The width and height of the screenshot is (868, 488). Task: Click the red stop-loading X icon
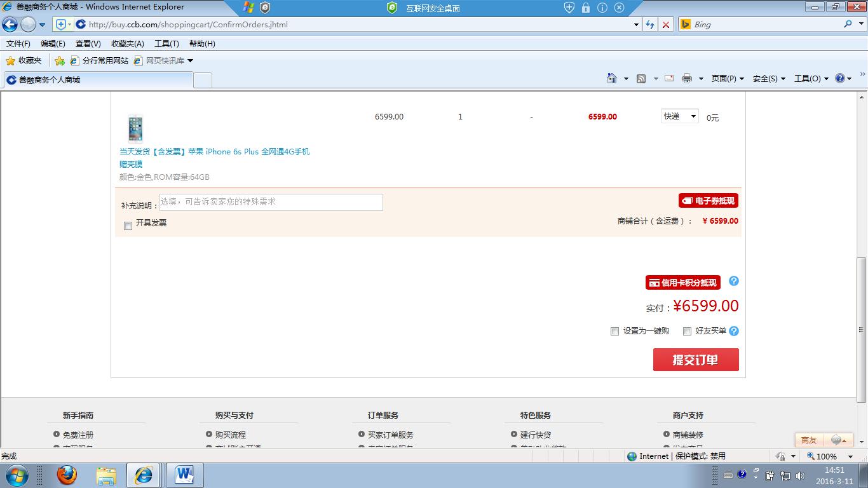(x=666, y=25)
